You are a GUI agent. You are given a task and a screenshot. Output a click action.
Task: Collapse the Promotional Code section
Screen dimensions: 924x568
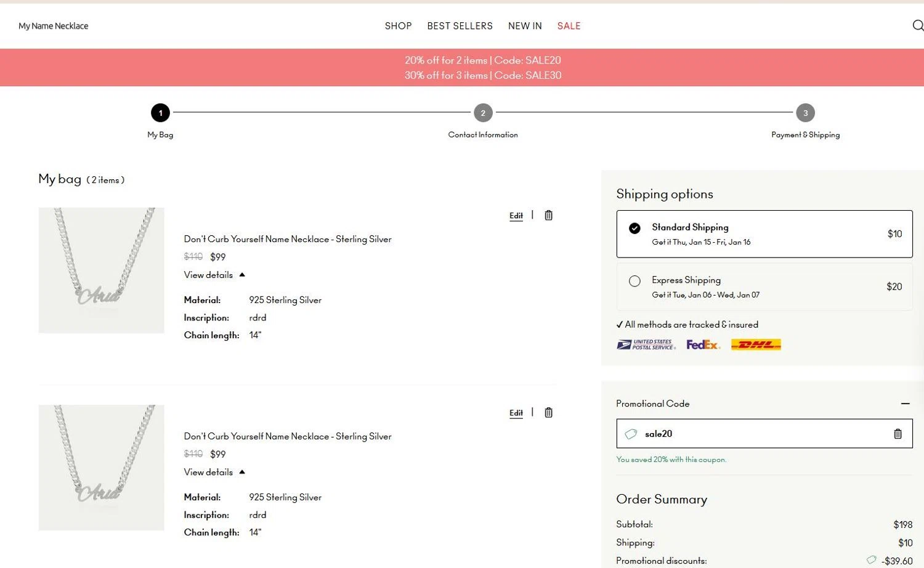(905, 404)
